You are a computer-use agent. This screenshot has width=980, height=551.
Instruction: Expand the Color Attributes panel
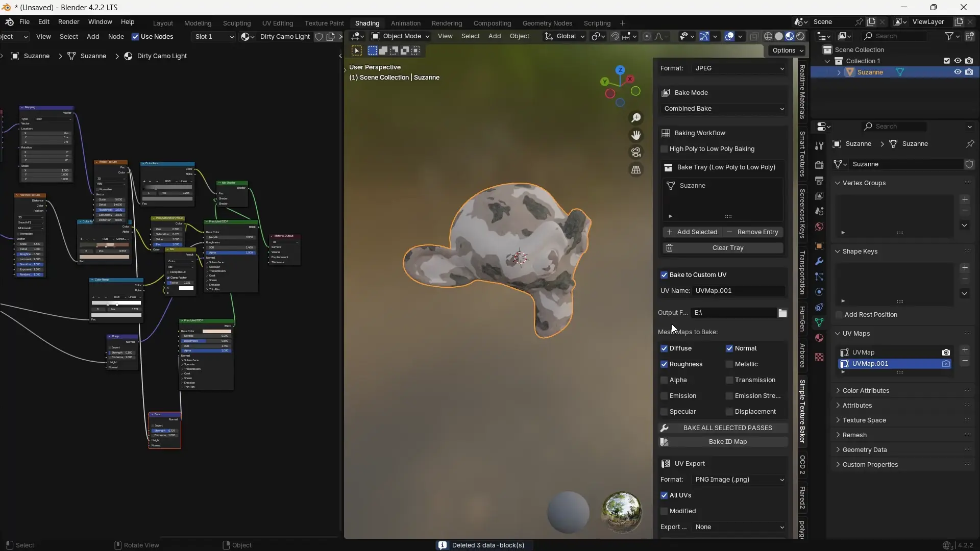click(x=866, y=391)
